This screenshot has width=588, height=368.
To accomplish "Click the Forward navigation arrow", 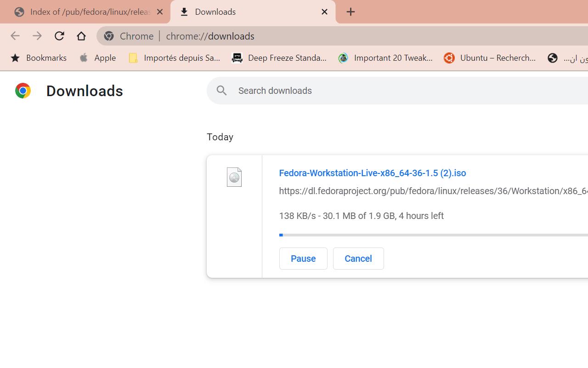I will coord(37,36).
